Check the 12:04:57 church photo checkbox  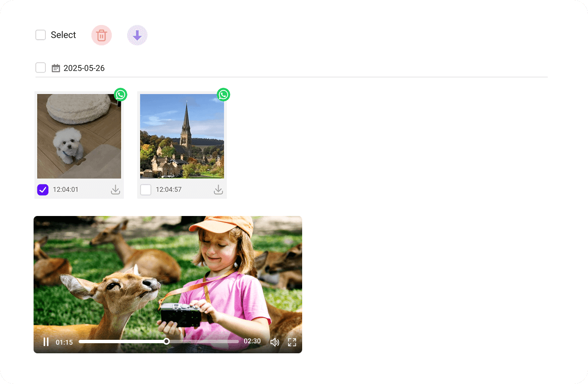[x=146, y=190]
